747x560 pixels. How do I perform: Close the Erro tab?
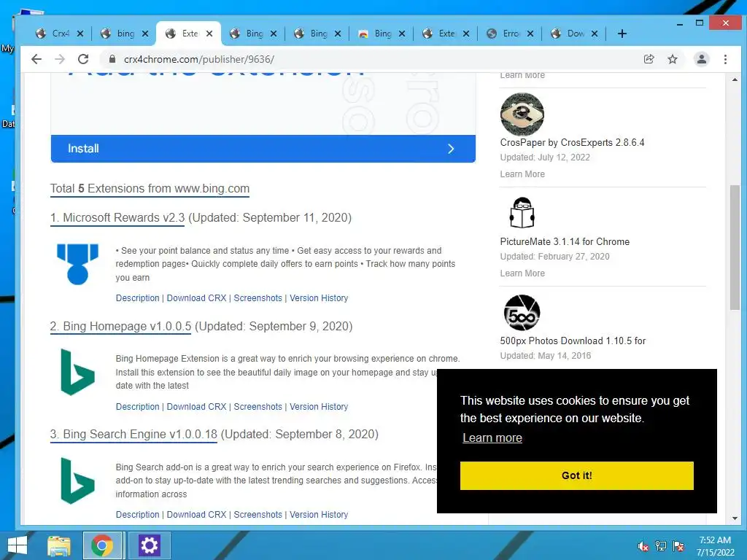click(x=530, y=34)
